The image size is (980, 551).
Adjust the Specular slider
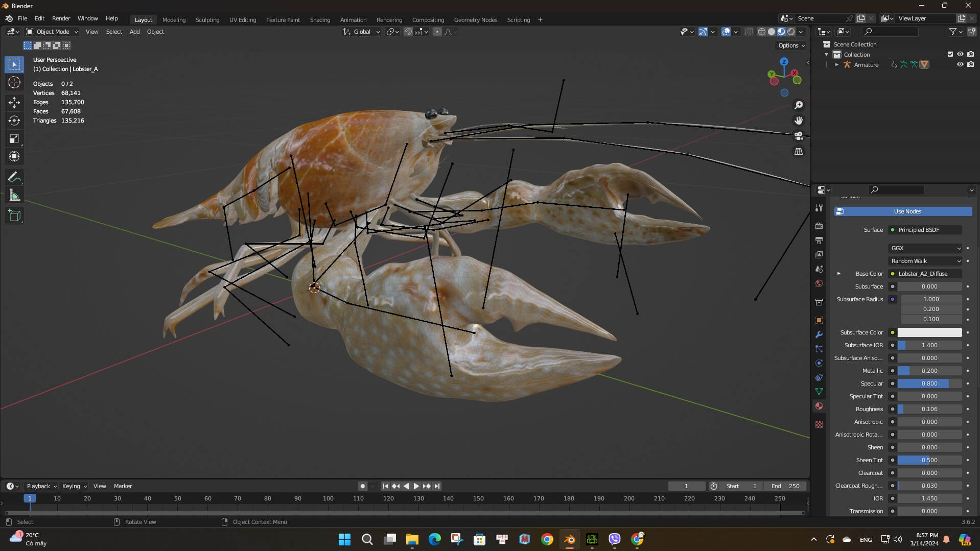929,384
